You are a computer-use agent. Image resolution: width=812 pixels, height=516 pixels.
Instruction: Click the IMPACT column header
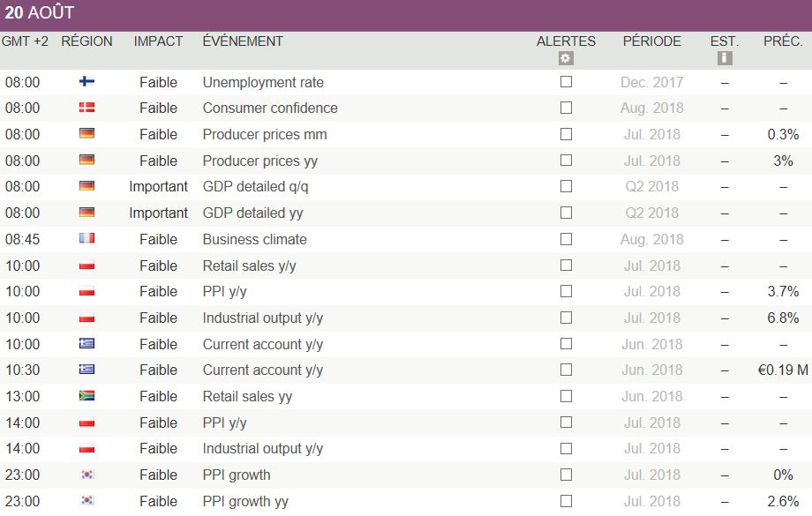click(x=159, y=41)
